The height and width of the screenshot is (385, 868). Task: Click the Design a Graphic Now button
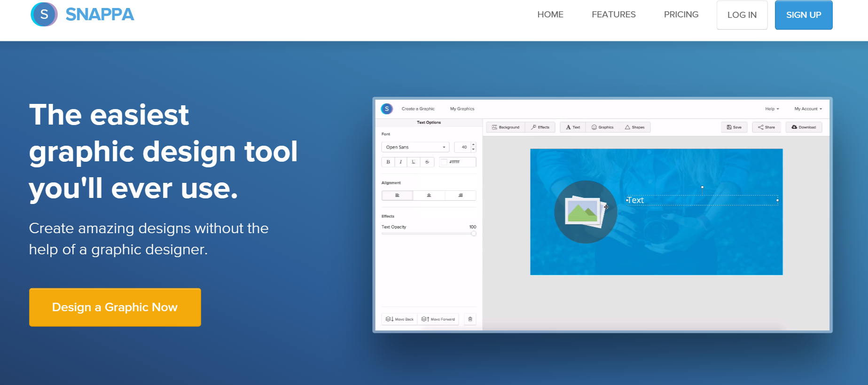[115, 307]
